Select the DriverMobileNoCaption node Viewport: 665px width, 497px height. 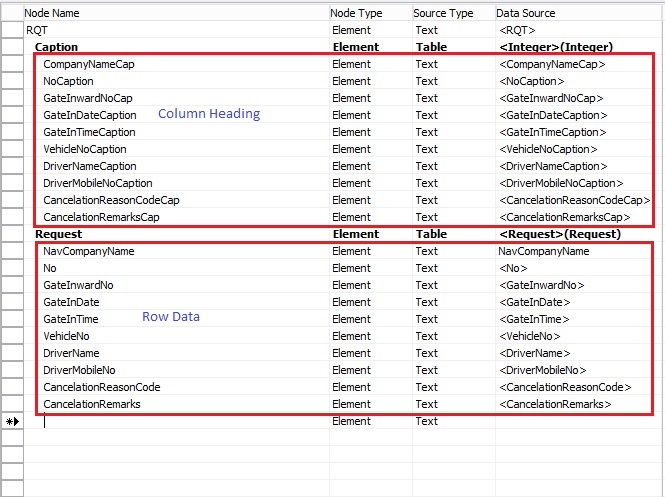(98, 183)
